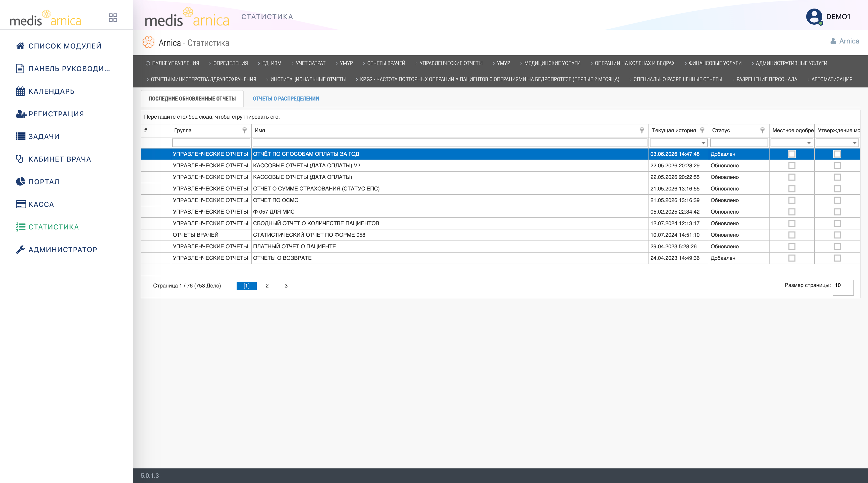Toggle Утверждение checkbox for Ф 057 ДЛЯ МИС row
The width and height of the screenshot is (868, 483).
837,212
